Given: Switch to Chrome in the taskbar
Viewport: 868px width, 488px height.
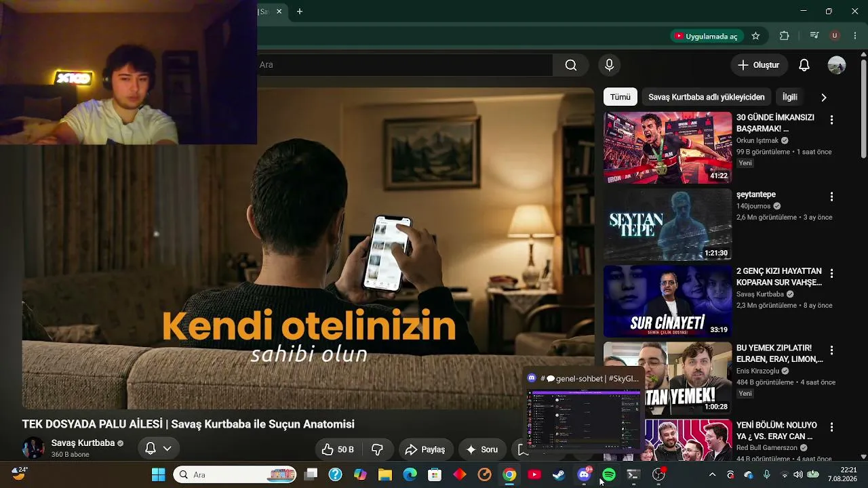Looking at the screenshot, I should pos(509,475).
